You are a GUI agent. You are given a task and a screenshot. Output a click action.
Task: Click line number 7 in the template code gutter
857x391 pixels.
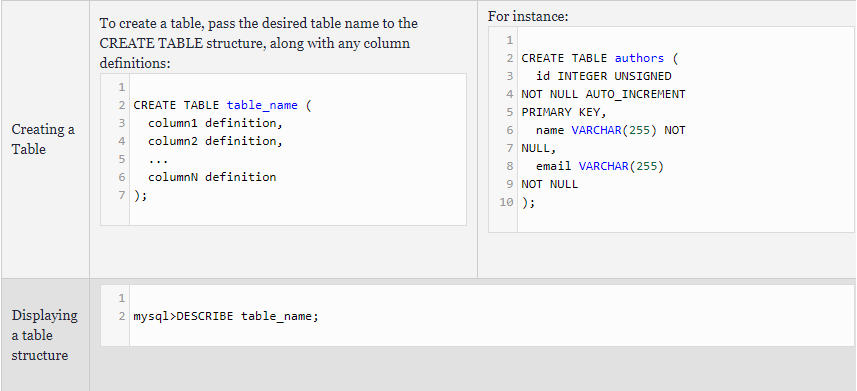click(122, 195)
